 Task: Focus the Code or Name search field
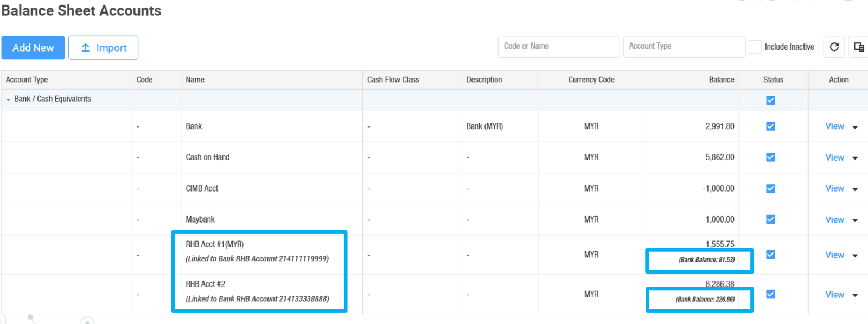pos(558,47)
